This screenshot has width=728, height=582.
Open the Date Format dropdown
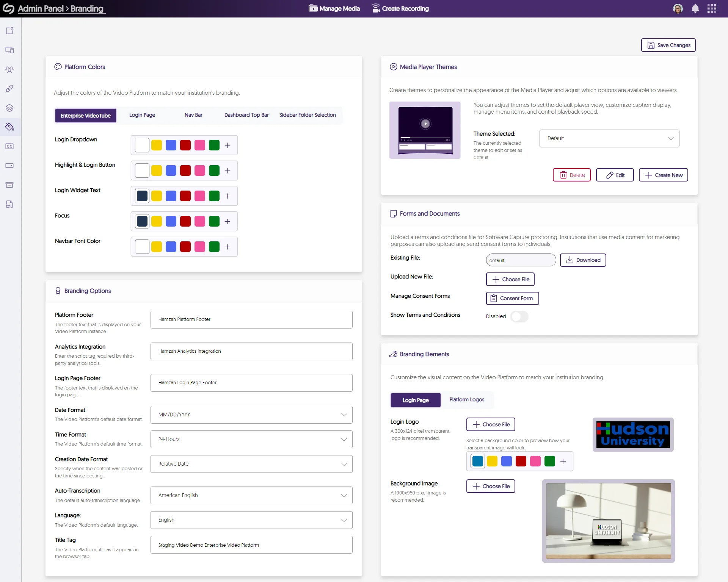251,415
